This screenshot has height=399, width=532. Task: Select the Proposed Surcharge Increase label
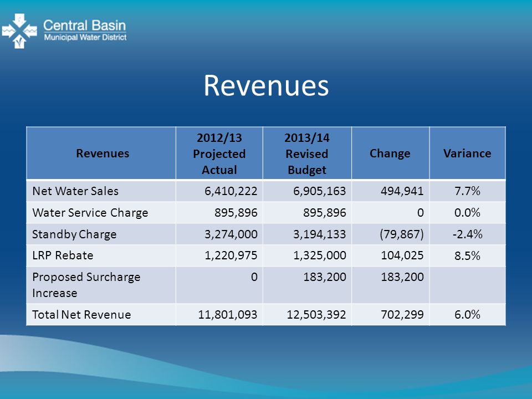tap(86, 285)
